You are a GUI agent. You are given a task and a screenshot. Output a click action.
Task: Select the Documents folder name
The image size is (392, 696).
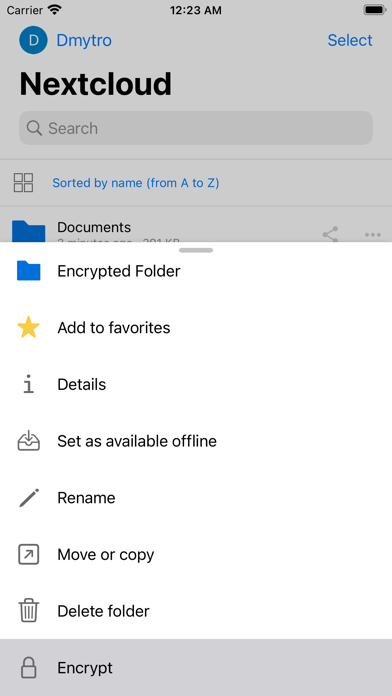pyautogui.click(x=94, y=227)
